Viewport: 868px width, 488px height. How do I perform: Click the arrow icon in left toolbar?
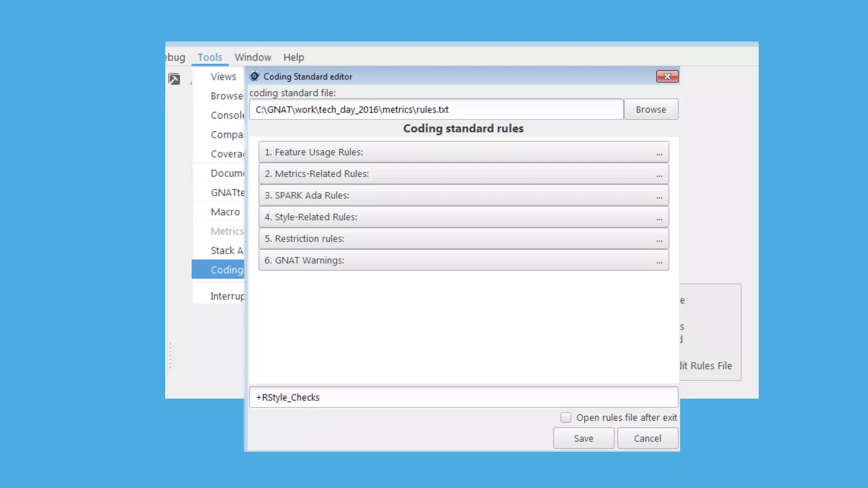point(174,79)
